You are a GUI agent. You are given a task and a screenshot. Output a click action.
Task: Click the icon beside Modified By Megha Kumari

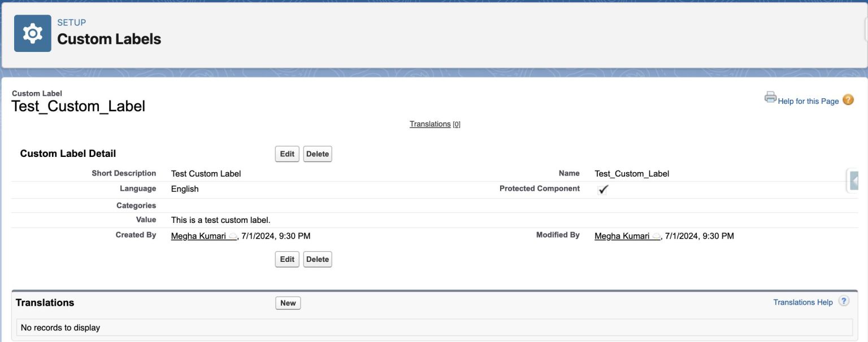(656, 236)
